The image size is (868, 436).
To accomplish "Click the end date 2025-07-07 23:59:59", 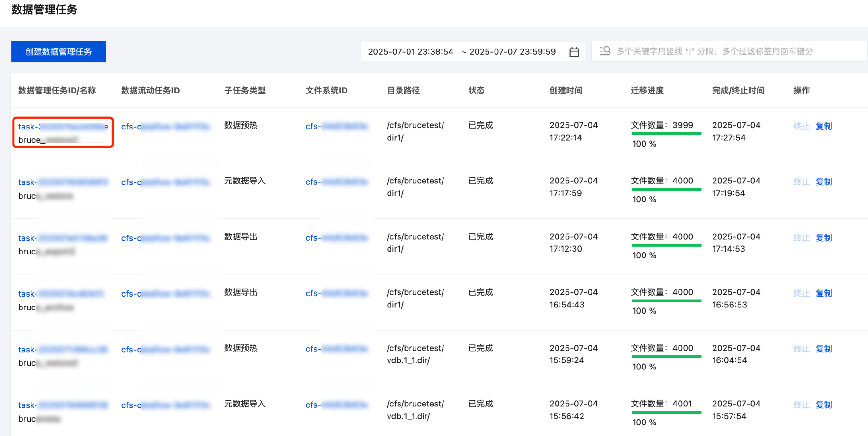I will click(512, 52).
